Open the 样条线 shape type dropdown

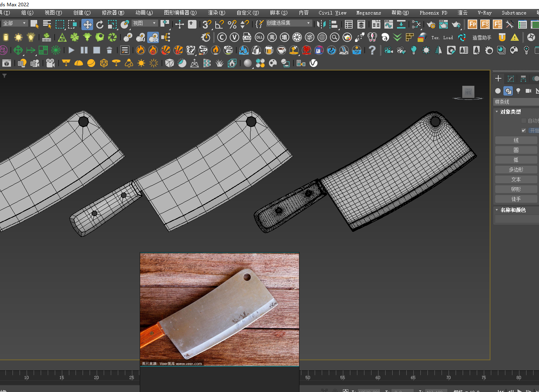[x=516, y=102]
